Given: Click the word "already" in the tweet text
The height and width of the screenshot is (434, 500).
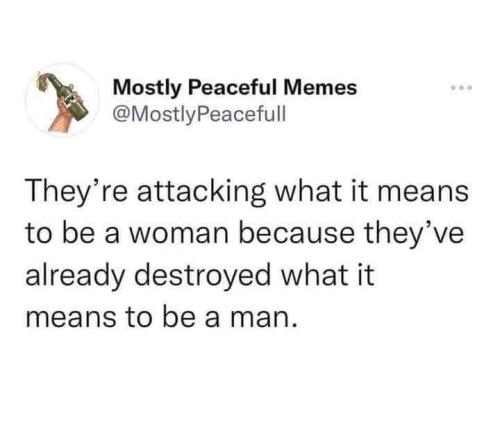Looking at the screenshot, I should click(74, 276).
